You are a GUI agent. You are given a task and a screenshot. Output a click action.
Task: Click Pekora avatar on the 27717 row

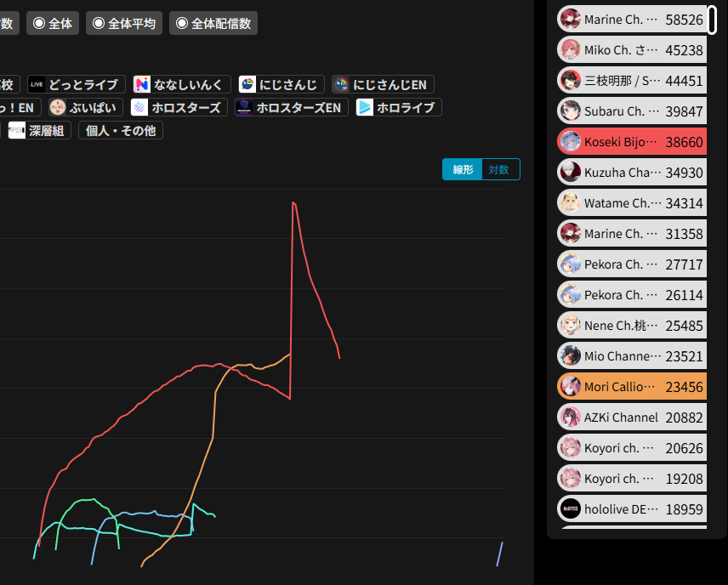[570, 264]
